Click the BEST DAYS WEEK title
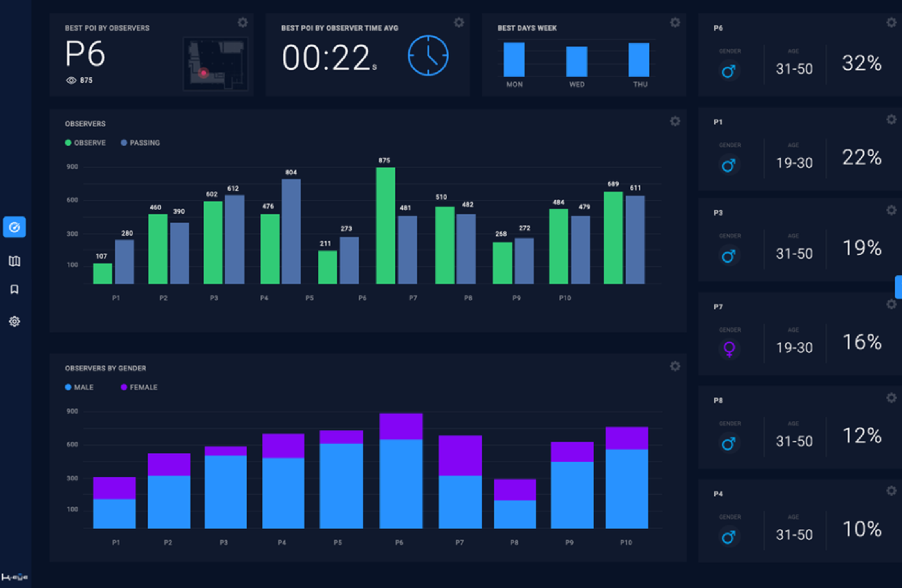This screenshot has width=902, height=588. [x=527, y=28]
